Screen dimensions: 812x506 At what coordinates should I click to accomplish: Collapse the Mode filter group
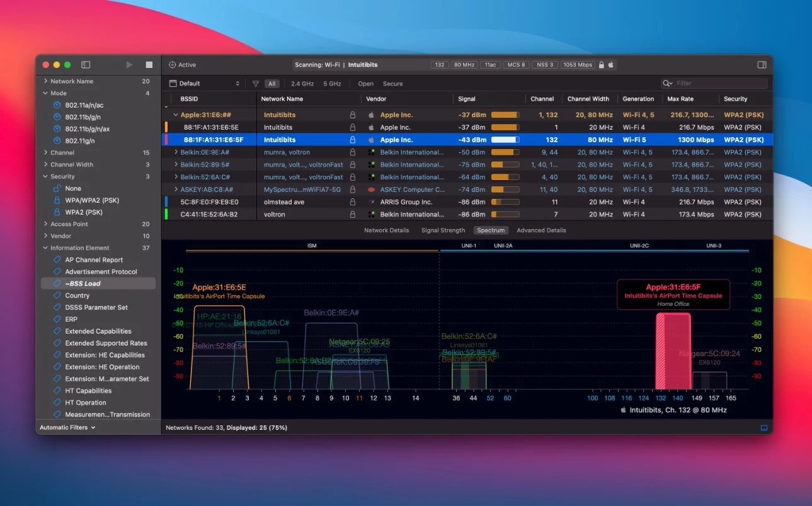(45, 93)
